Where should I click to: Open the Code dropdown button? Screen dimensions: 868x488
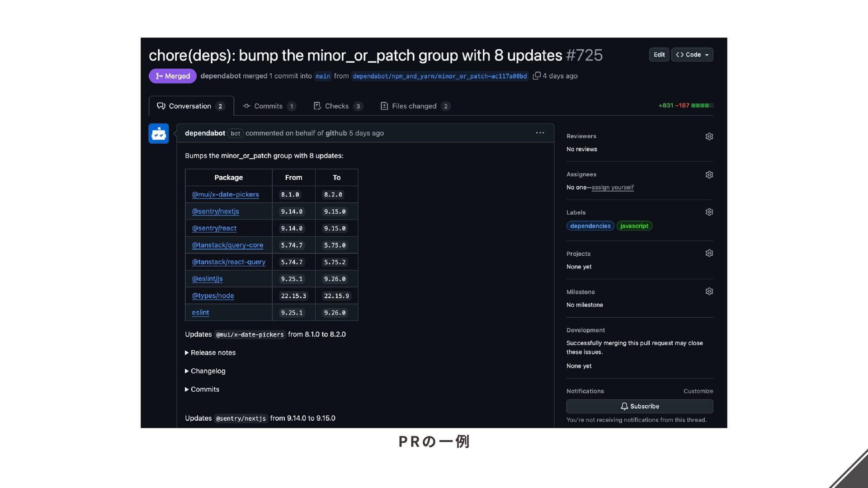pyautogui.click(x=692, y=55)
